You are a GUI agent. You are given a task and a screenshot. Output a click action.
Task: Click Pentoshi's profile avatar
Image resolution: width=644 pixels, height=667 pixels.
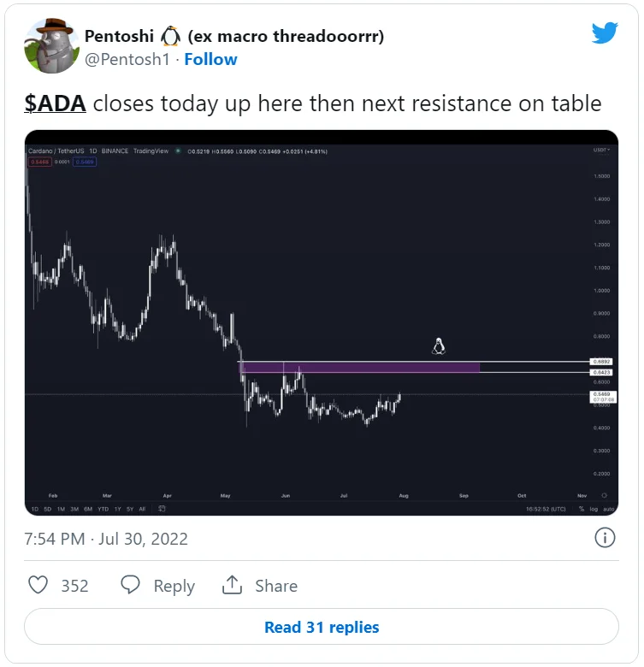pyautogui.click(x=51, y=46)
